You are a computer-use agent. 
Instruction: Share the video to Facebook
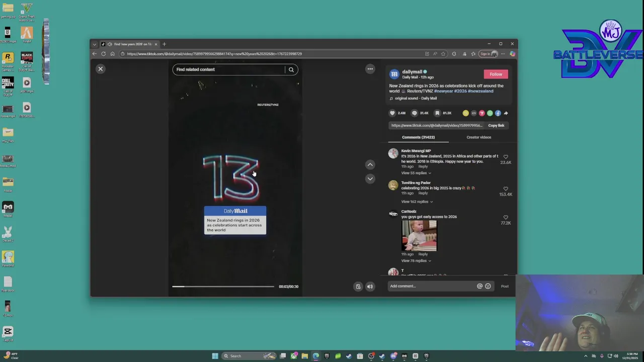click(x=498, y=113)
